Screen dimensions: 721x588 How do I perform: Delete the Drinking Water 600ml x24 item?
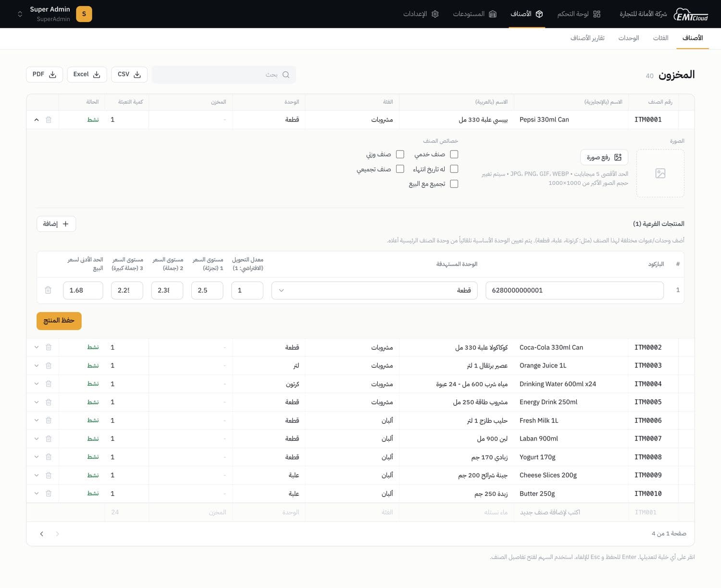pyautogui.click(x=49, y=384)
